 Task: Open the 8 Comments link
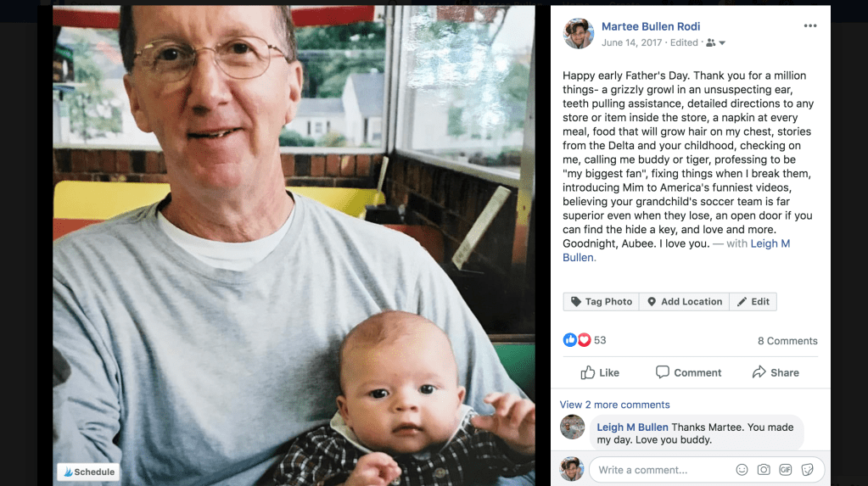coord(787,341)
